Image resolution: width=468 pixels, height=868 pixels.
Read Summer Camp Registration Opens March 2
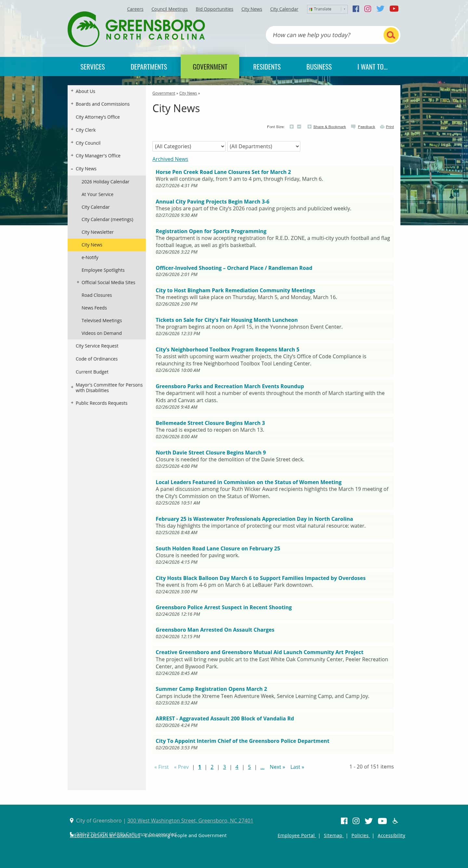[x=211, y=689]
